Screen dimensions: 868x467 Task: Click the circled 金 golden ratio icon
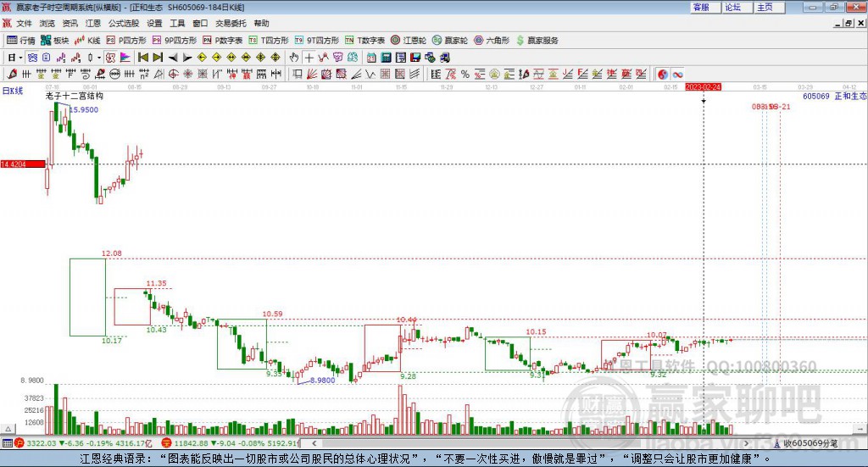coord(494,74)
